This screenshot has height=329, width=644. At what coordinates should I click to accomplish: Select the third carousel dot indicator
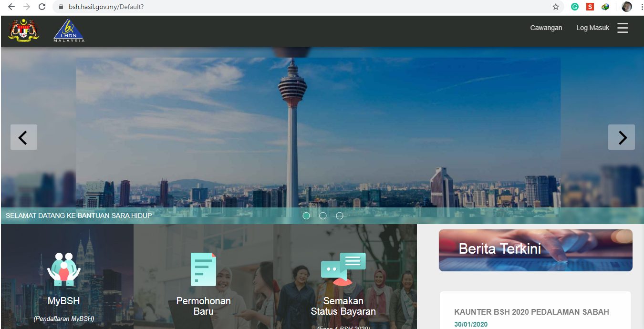pos(340,216)
